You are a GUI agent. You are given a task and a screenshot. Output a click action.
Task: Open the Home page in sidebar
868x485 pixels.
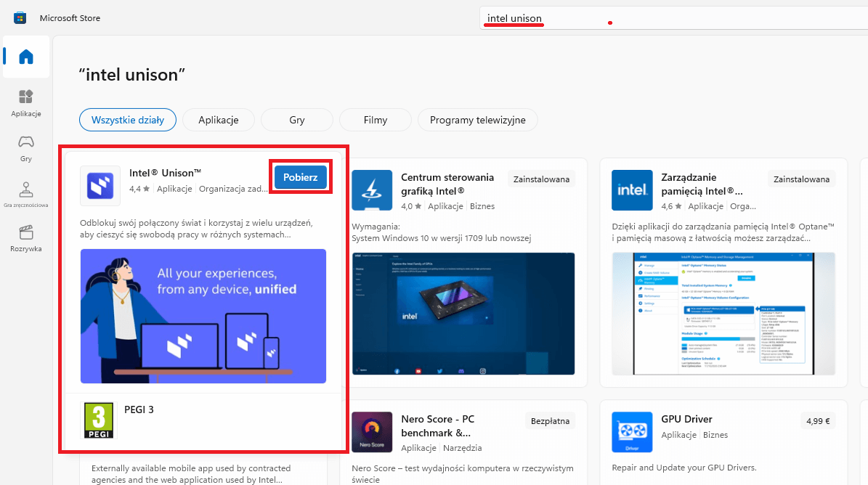point(26,57)
